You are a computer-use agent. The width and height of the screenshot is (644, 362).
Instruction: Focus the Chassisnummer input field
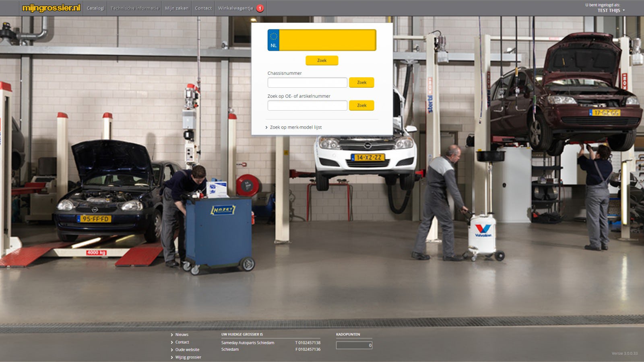pos(307,82)
